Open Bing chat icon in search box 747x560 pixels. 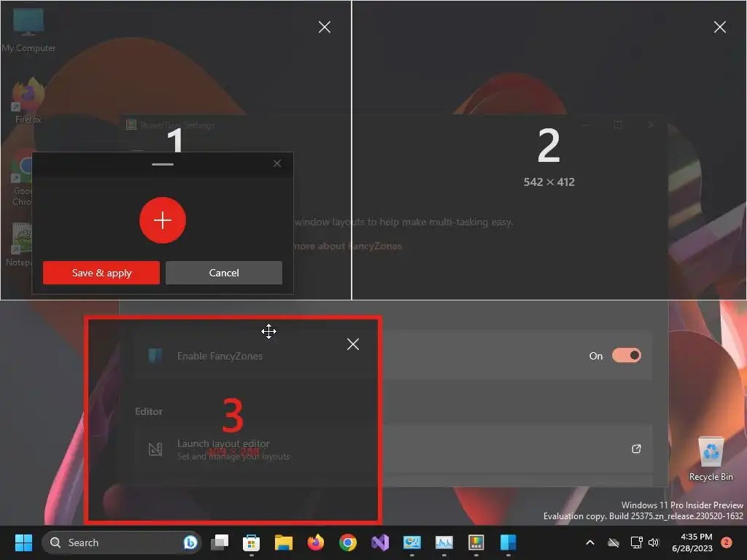190,542
